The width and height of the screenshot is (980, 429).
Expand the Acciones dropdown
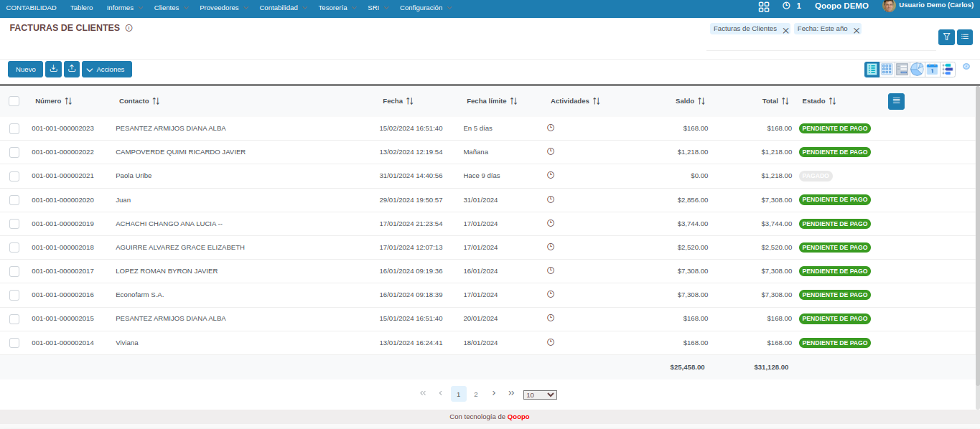106,70
